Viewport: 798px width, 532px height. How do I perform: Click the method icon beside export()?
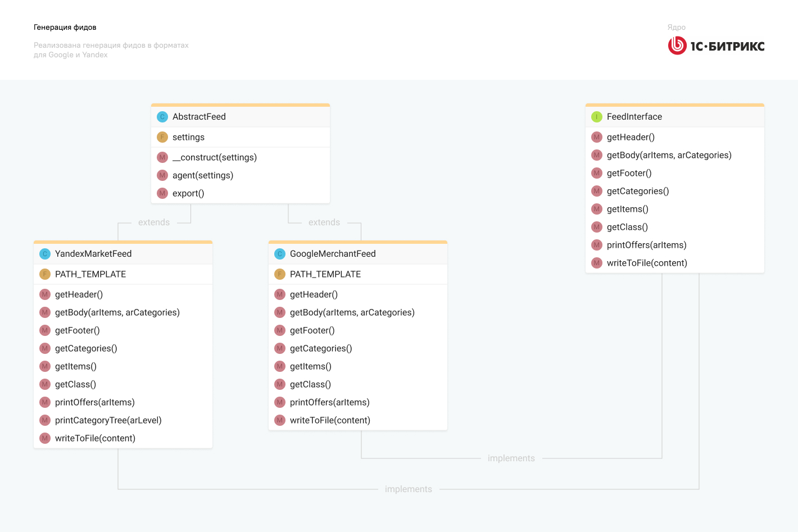(x=162, y=193)
